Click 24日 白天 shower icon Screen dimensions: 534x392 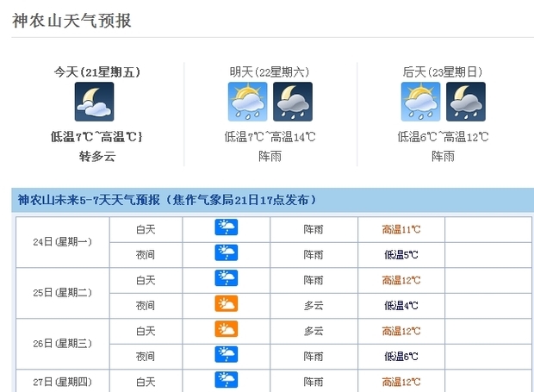[x=227, y=227]
